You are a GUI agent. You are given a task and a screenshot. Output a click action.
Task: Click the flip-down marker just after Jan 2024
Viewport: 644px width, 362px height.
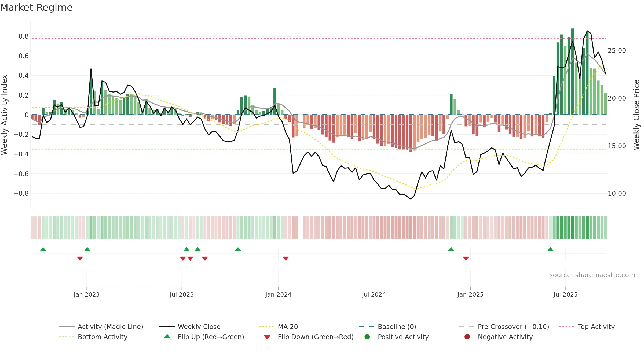point(286,258)
